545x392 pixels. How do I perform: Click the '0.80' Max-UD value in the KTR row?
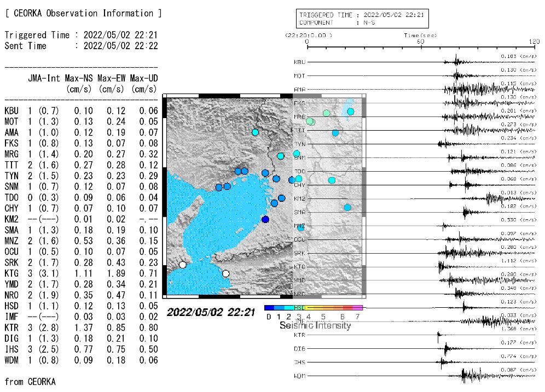(149, 327)
